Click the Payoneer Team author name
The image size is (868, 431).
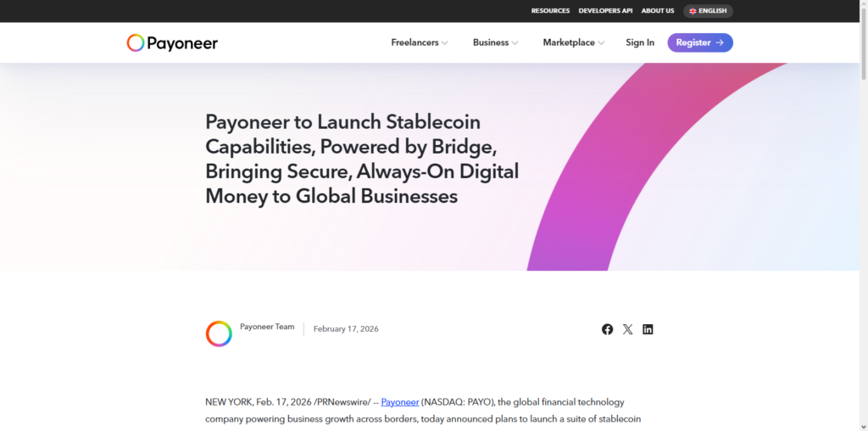click(267, 327)
